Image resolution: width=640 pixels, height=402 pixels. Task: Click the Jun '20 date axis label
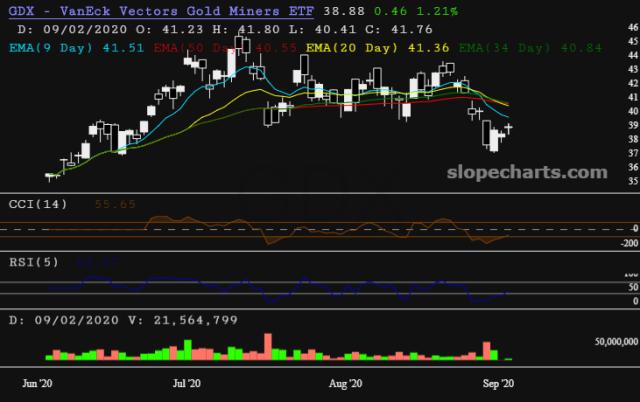point(37,384)
